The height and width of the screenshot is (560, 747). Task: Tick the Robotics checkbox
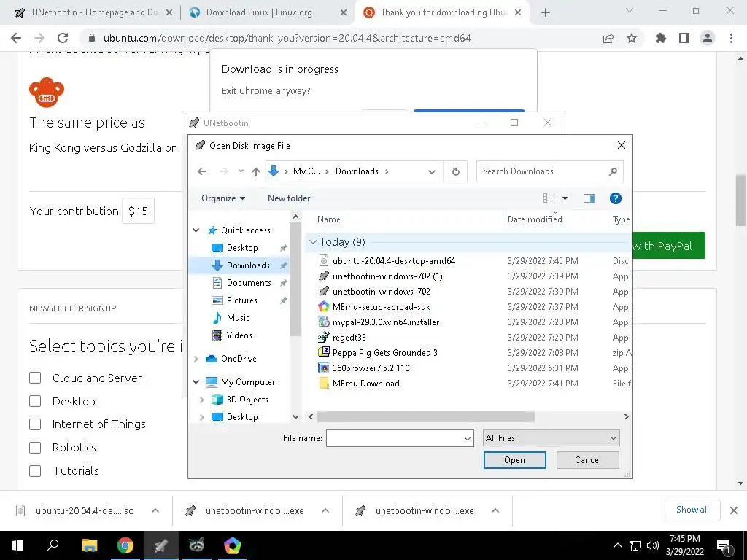click(35, 448)
